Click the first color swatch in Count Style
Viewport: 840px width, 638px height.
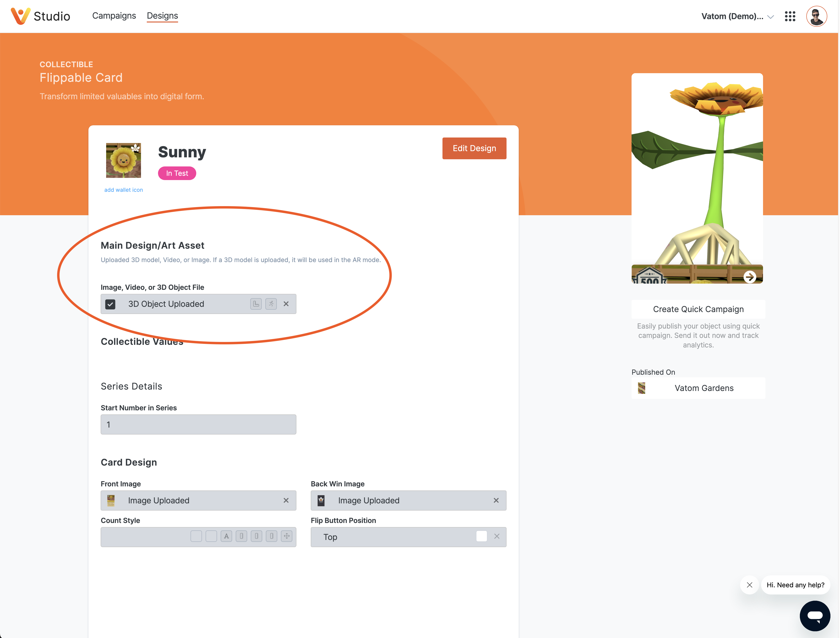196,536
